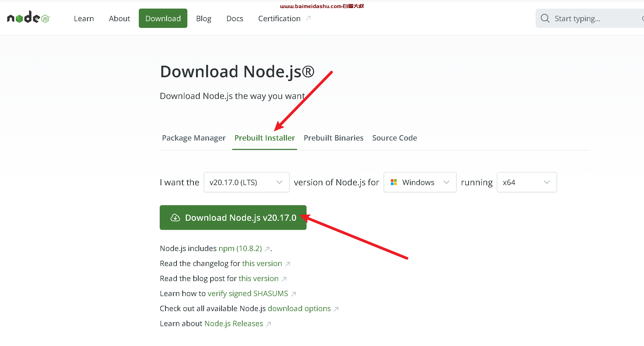Open the About menu item
The image size is (644, 346).
click(119, 18)
